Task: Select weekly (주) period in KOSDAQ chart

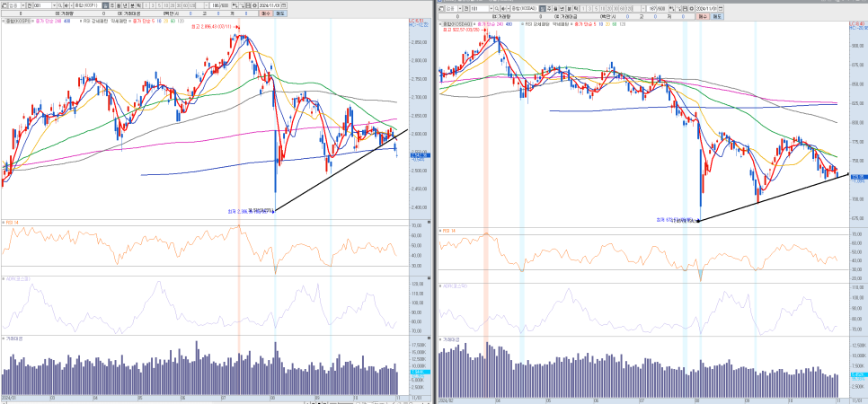Action: (x=549, y=8)
